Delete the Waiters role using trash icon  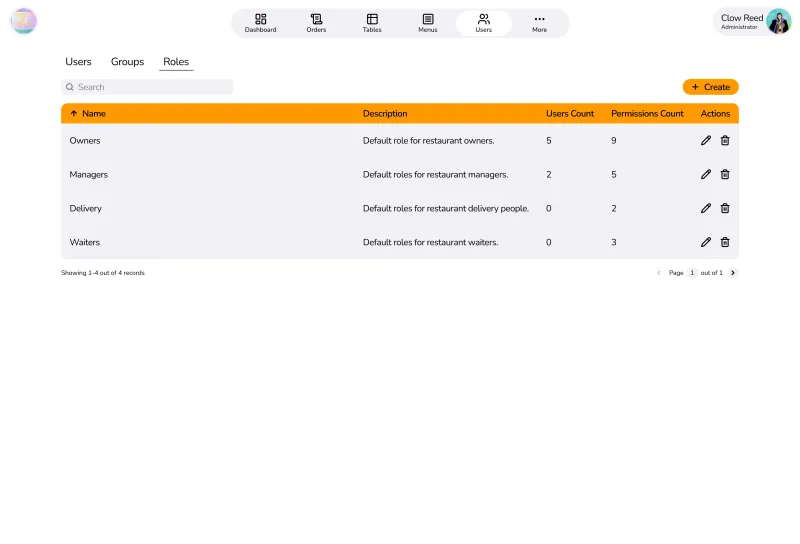725,242
